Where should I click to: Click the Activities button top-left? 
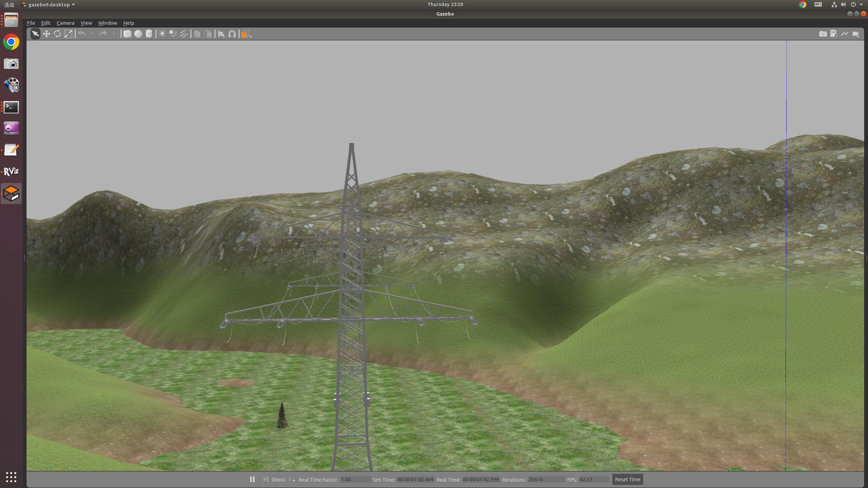[9, 4]
